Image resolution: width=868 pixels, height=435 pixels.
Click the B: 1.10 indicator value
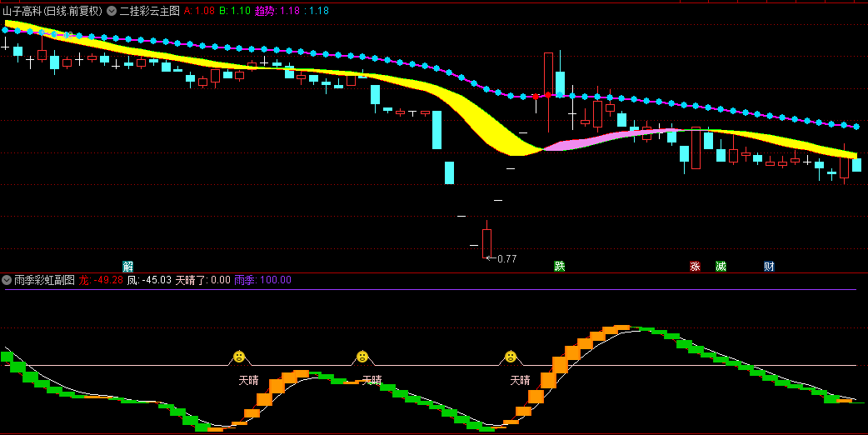[x=235, y=11]
